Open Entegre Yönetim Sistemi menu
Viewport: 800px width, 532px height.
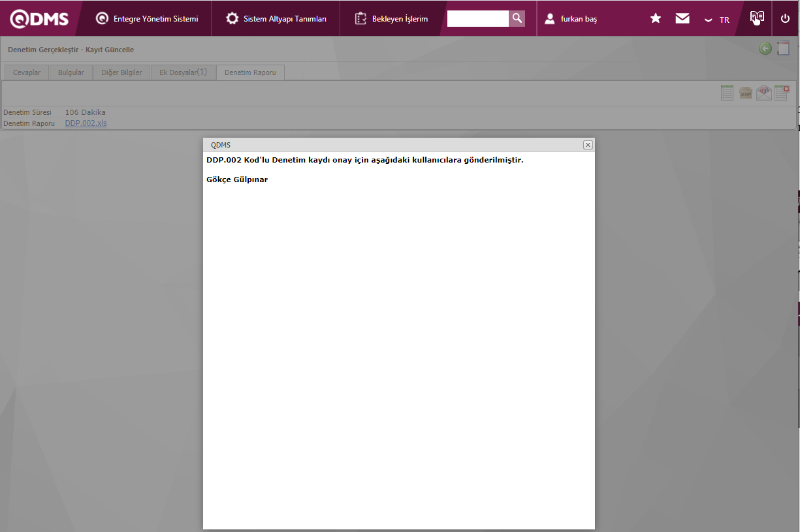tap(147, 19)
